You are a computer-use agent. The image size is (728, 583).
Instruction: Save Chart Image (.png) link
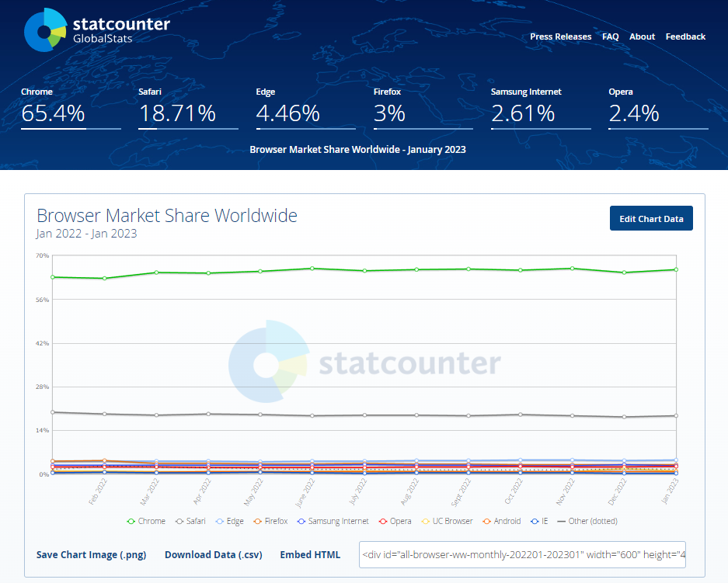[91, 555]
